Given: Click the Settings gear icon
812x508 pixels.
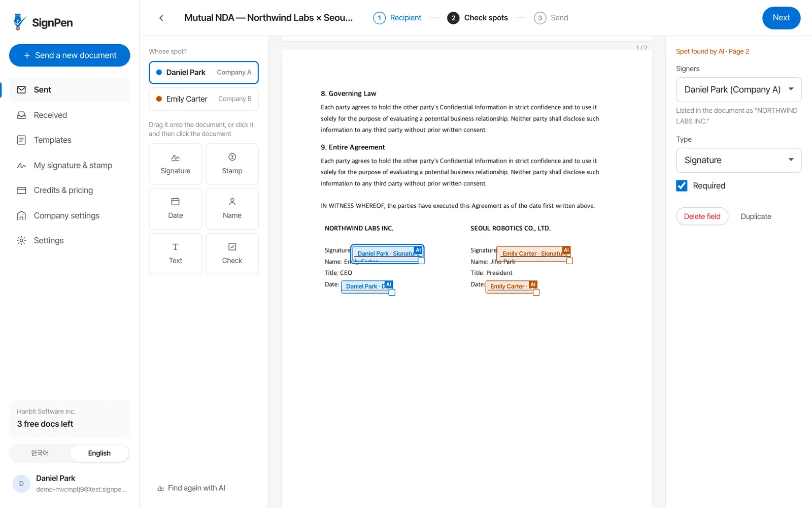Looking at the screenshot, I should [x=21, y=241].
